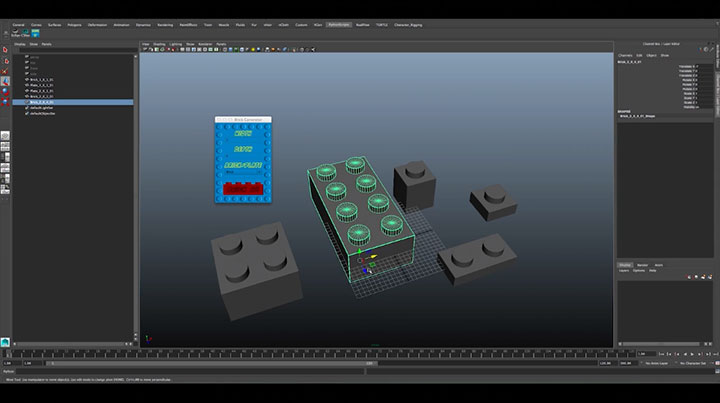Click the select camera icon in viewport toolbar
720x403 pixels.
pyautogui.click(x=146, y=49)
